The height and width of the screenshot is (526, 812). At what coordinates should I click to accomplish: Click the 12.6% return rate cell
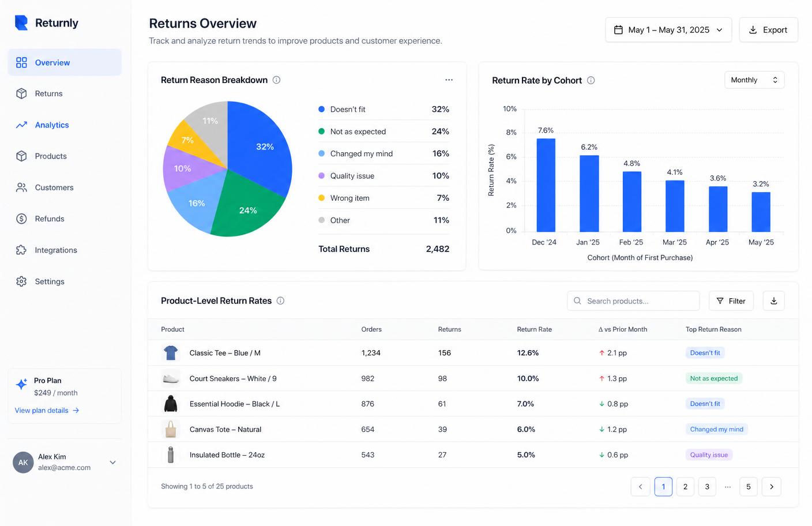pos(528,352)
